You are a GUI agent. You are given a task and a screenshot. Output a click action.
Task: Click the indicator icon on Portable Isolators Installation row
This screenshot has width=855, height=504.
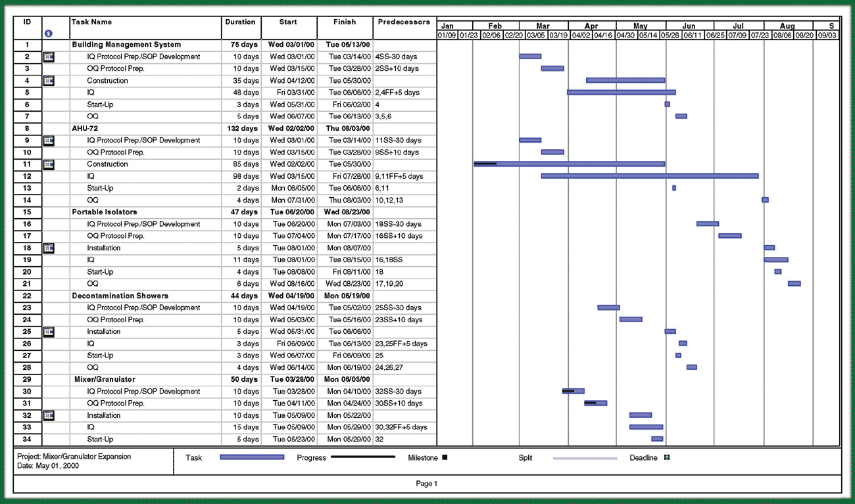(48, 248)
